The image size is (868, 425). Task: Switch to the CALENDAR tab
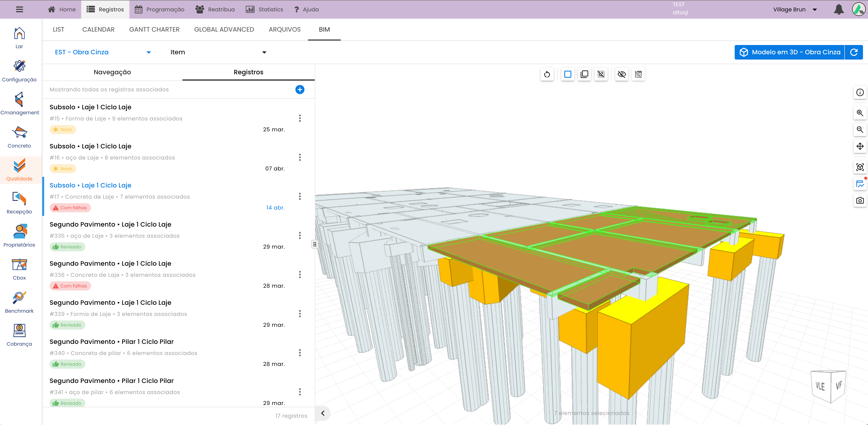pos(98,30)
